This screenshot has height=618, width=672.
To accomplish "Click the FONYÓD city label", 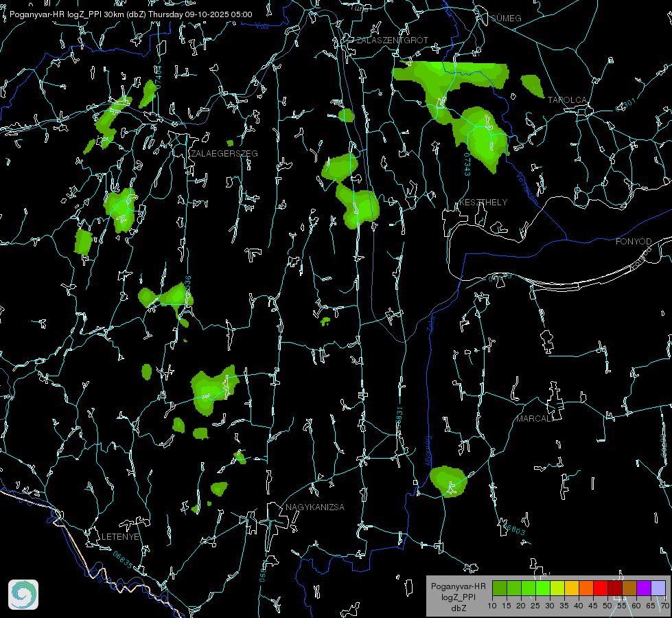I will click(x=634, y=242).
